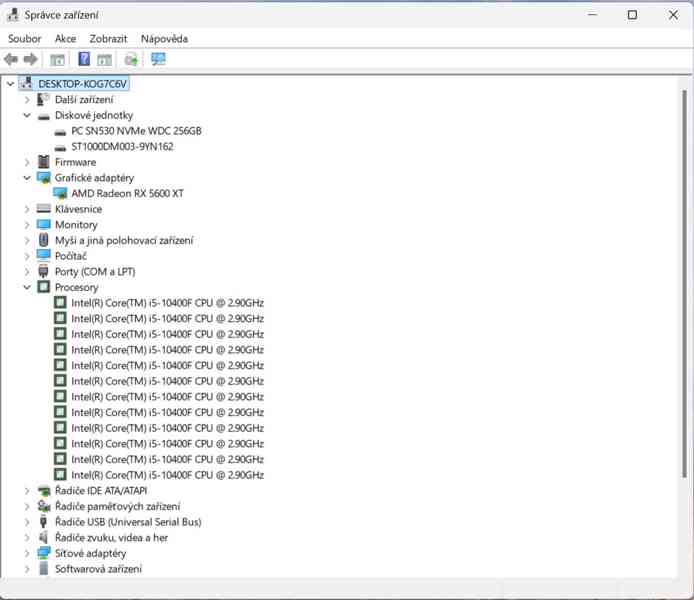Select the Řadiče IDE ATA/ATAPI label
The width and height of the screenshot is (694, 600).
point(101,490)
